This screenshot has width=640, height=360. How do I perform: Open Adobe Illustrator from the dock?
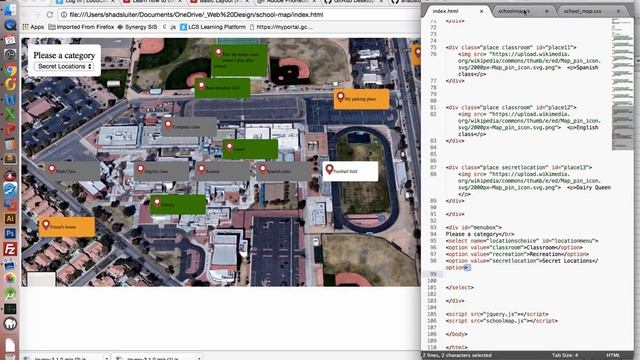pos(10,219)
